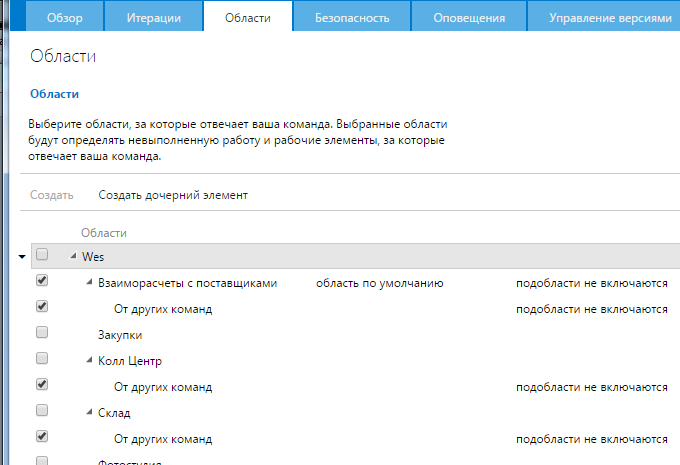
Task: Collapse the Wes root node
Action: [x=74, y=257]
